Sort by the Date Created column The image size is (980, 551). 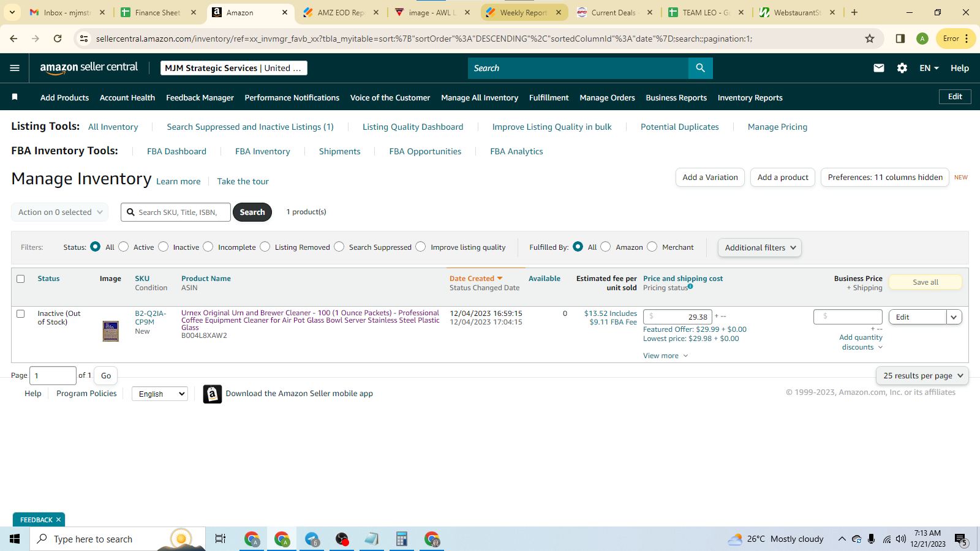click(476, 279)
